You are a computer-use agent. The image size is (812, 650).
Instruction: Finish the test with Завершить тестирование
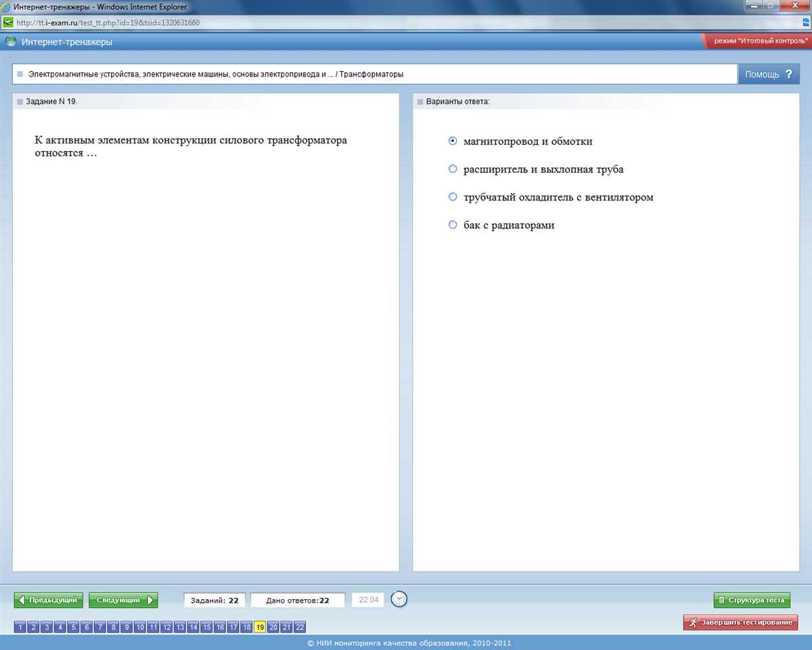point(740,622)
